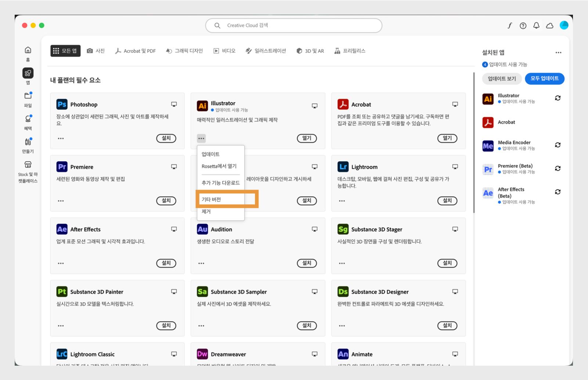Screen dimensions: 588x380
Task: Choose Rosetta에서 열기 in the menu
Action: coord(221,166)
